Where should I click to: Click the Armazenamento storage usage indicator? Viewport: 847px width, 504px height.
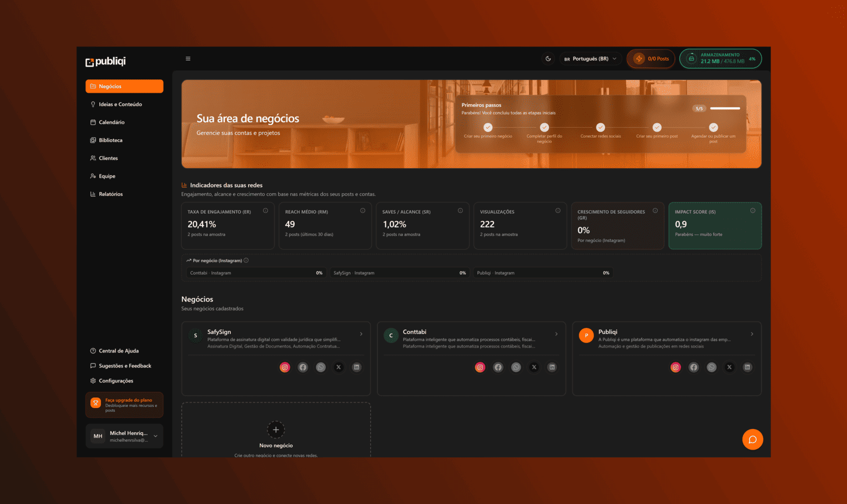coord(720,59)
